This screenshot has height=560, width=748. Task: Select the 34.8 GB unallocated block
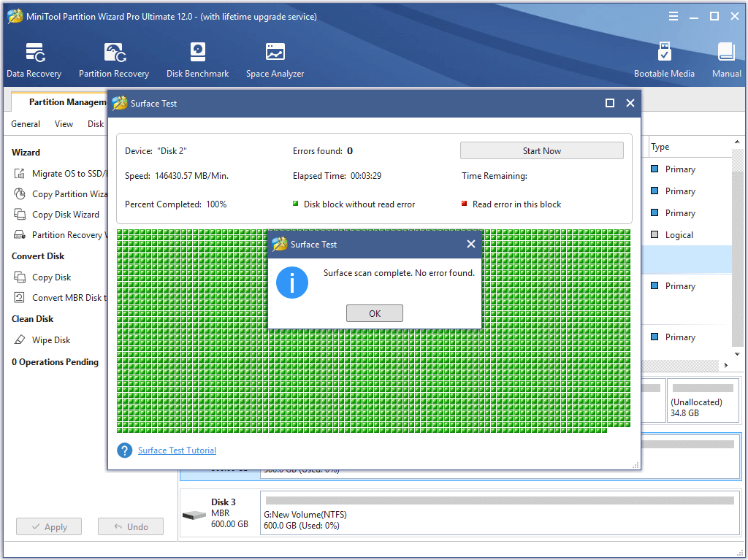coord(703,400)
